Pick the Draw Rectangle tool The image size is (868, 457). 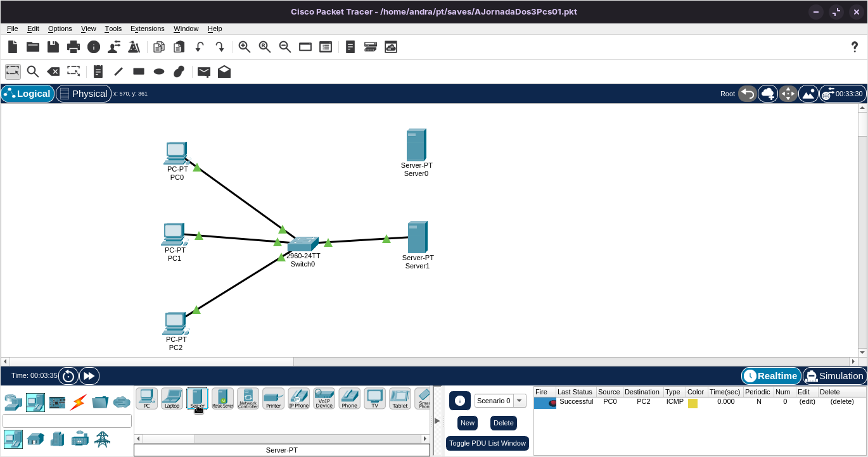(139, 72)
